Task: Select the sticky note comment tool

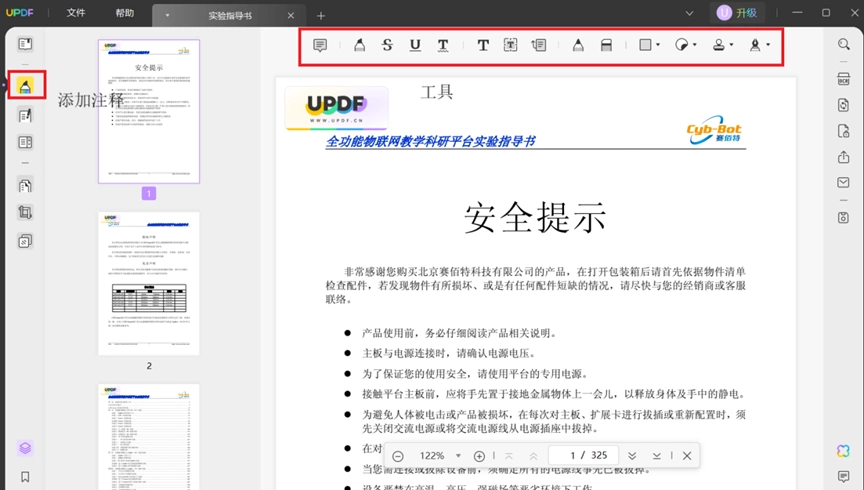Action: pos(320,45)
